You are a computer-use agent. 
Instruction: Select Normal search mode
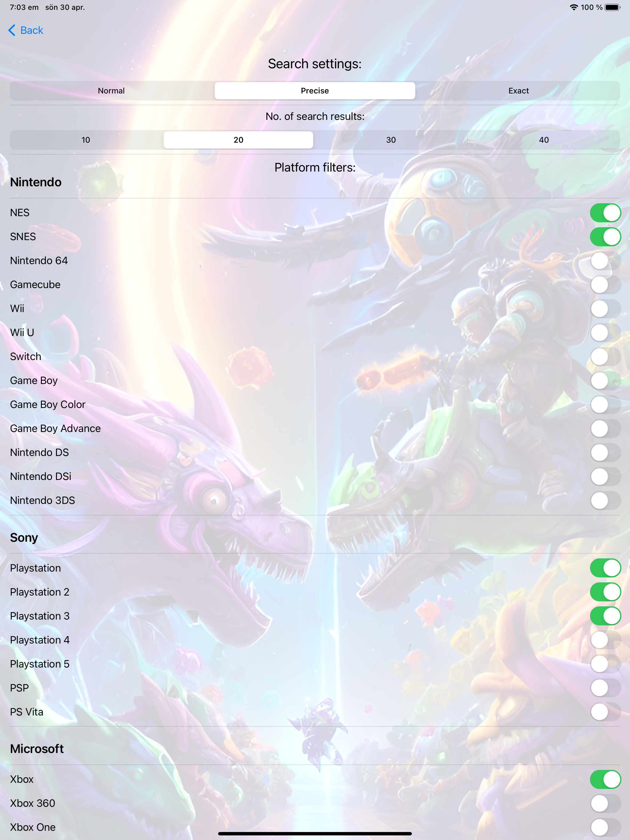click(x=111, y=91)
